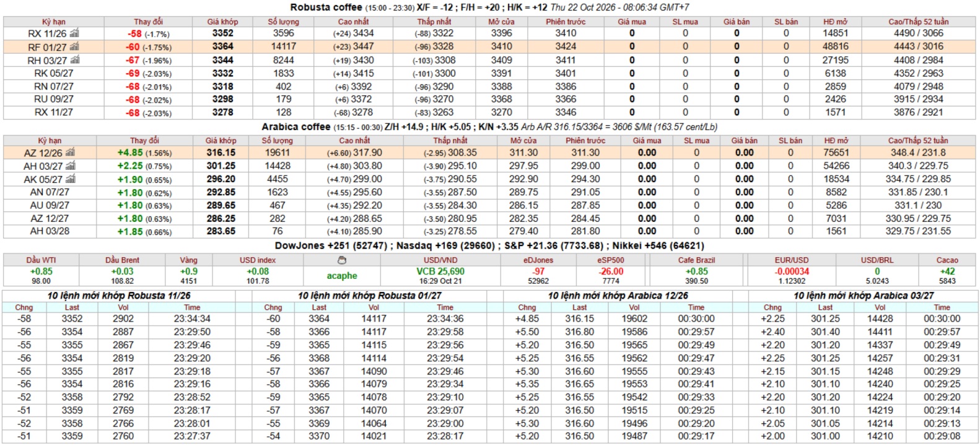Click RH 03/27 52-week range 4408 / 2984
Screen dimensions: 980x445
coord(918,60)
